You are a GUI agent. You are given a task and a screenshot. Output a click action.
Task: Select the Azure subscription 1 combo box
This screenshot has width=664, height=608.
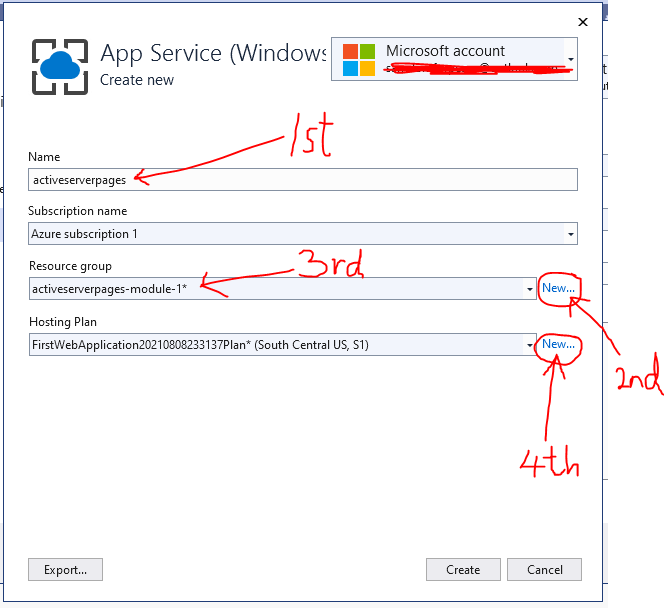[303, 234]
